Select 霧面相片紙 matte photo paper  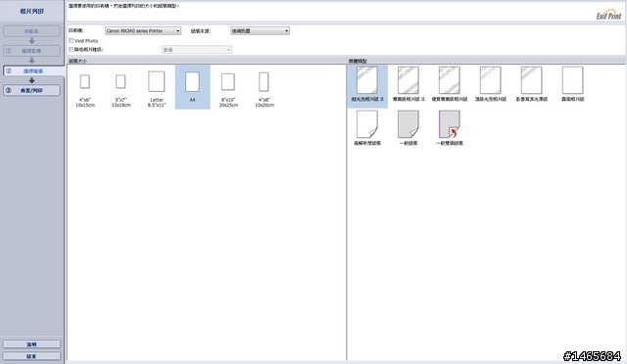572,84
